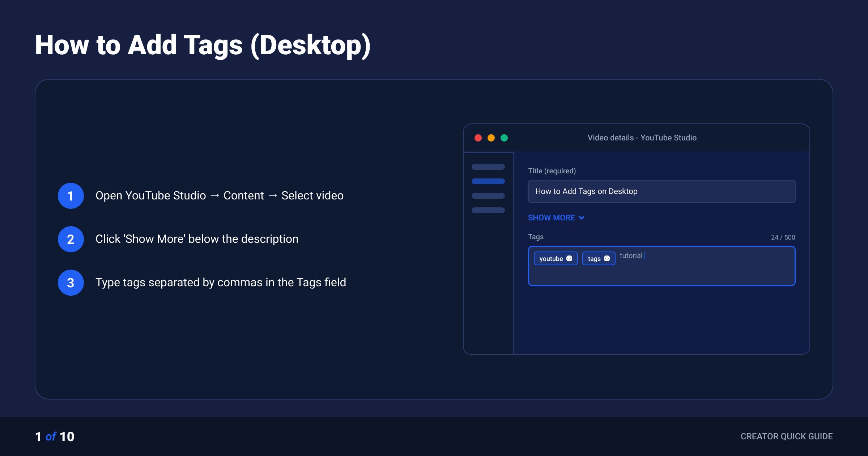Click 'Open YouTube Studio → Content' step text
This screenshot has height=456, width=868.
(x=180, y=195)
